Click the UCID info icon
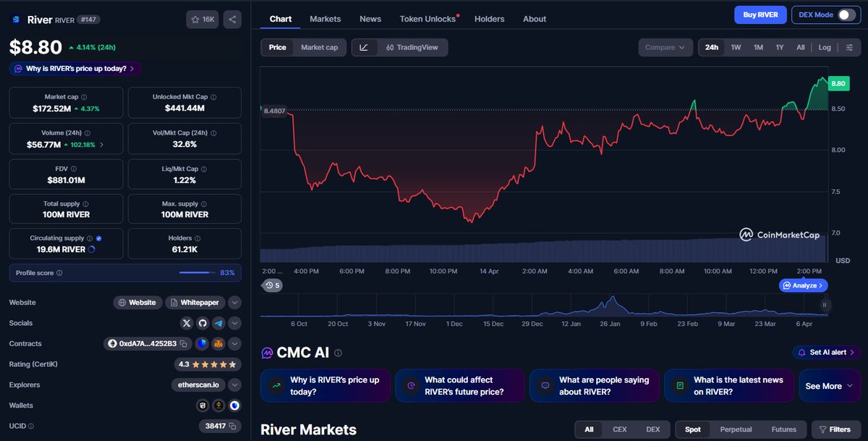 point(30,427)
